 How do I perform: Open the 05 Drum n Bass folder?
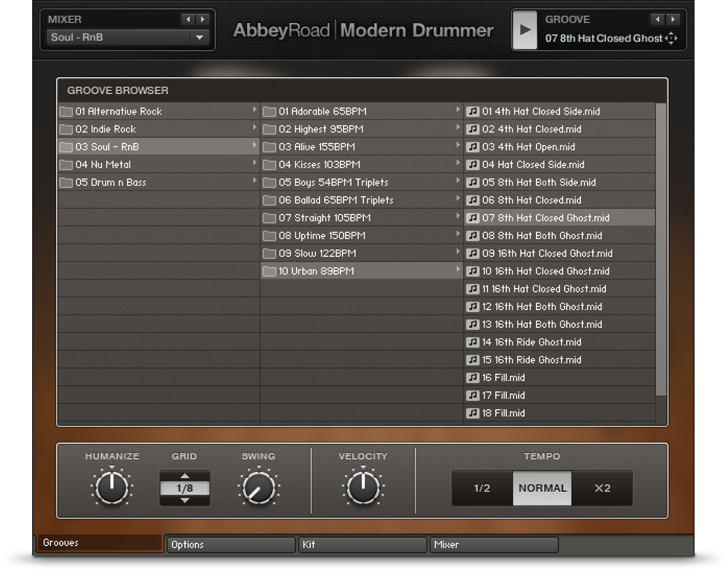click(158, 182)
